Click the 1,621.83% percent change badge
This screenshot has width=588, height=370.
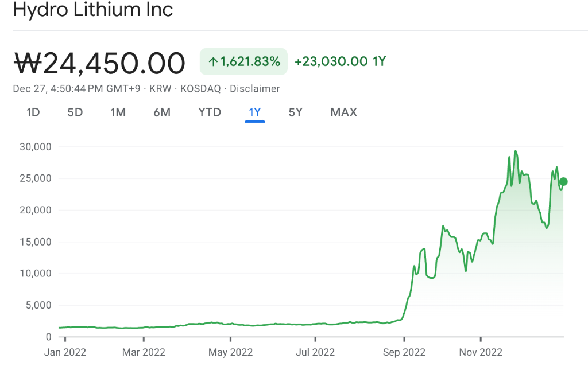click(x=243, y=61)
